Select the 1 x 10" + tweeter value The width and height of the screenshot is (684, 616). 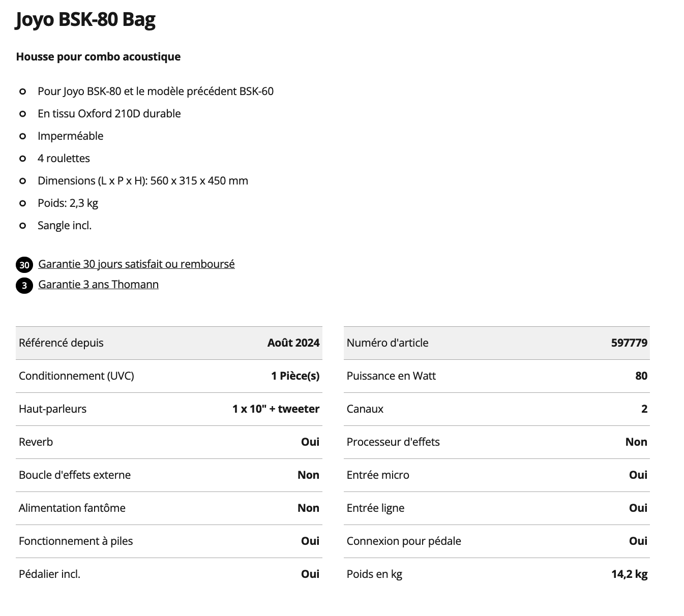[x=276, y=409]
